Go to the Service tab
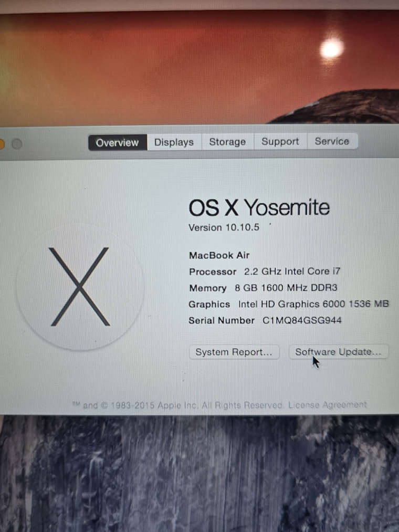399x532 pixels. [x=332, y=141]
